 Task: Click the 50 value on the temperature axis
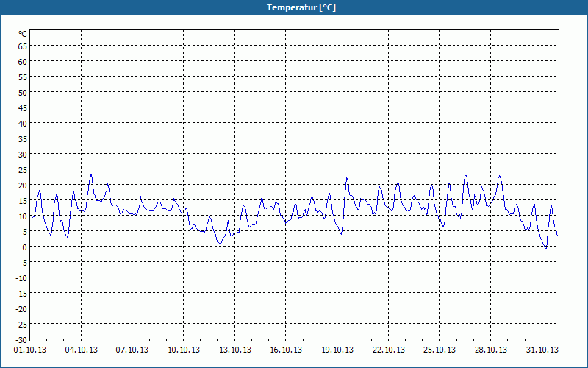click(x=23, y=93)
